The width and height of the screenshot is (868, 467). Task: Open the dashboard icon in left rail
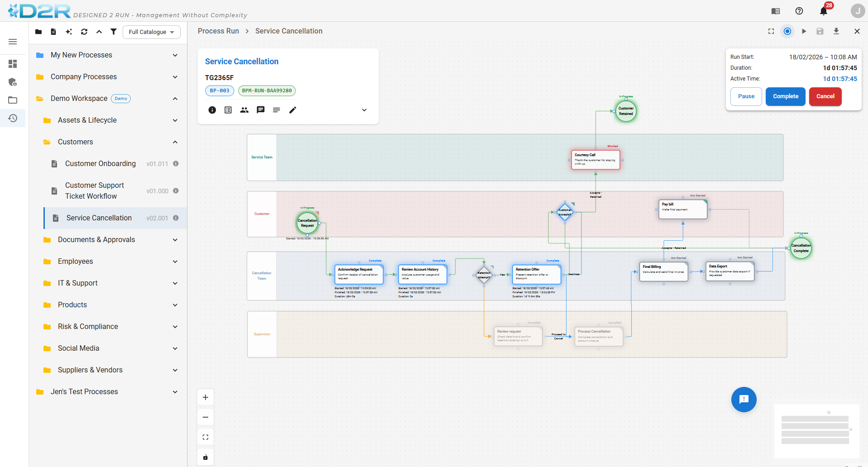13,64
